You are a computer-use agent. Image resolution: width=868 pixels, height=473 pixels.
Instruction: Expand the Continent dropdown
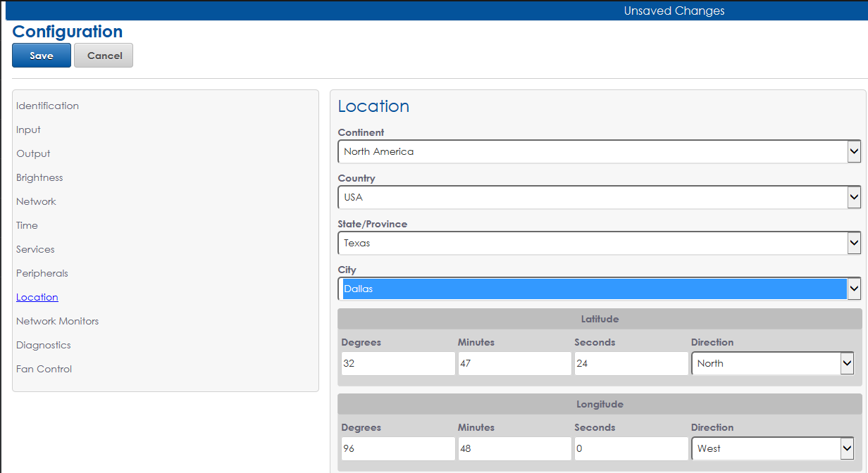(x=599, y=151)
